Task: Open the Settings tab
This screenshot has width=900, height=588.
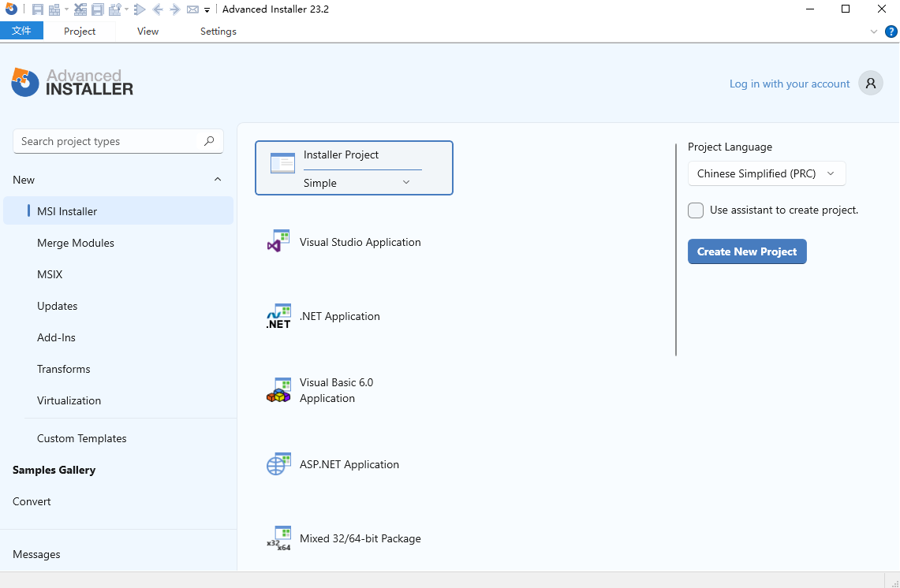Action: (x=218, y=31)
